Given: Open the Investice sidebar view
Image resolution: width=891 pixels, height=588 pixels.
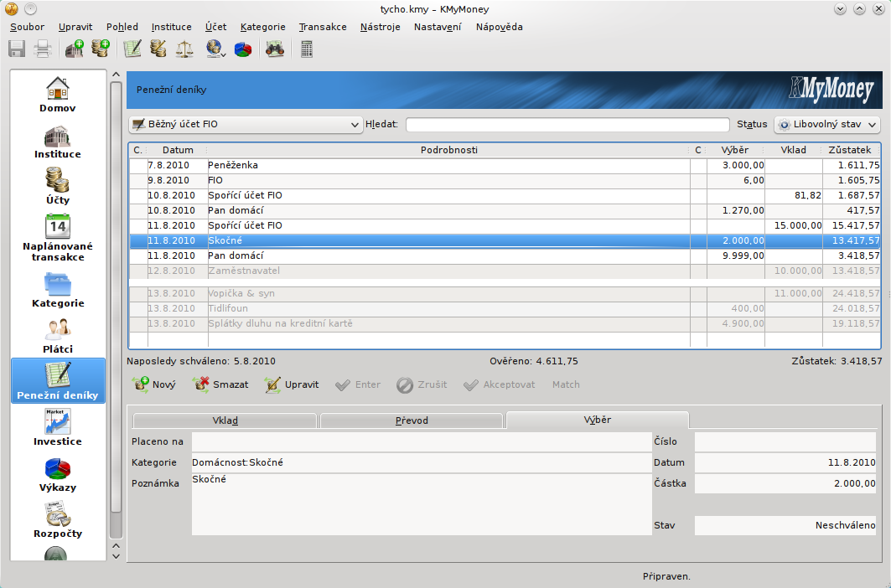Looking at the screenshot, I should tap(58, 428).
